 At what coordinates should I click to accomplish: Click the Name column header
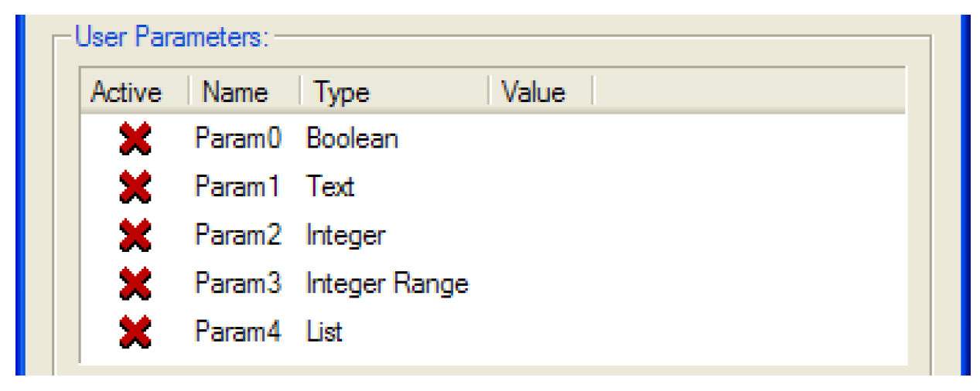(235, 93)
